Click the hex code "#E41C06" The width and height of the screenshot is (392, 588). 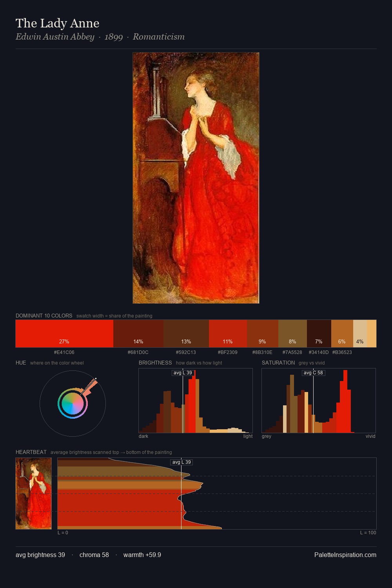64,352
